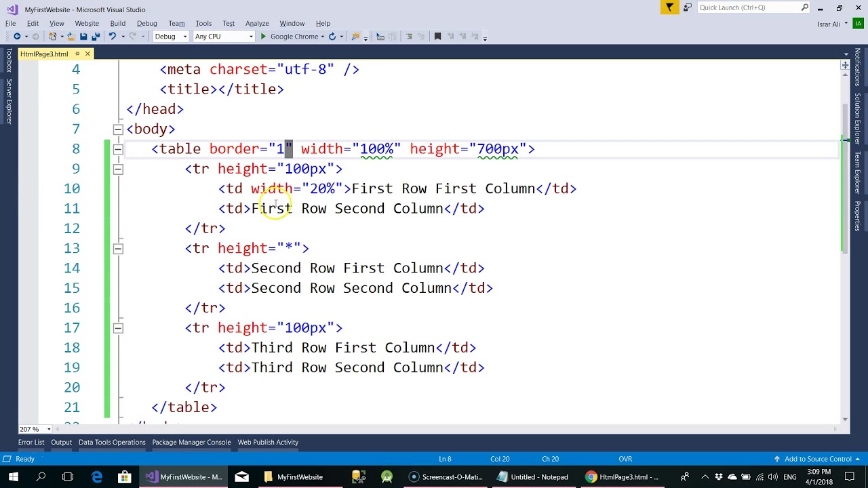
Task: Click the Find in Files icon
Action: [357, 37]
